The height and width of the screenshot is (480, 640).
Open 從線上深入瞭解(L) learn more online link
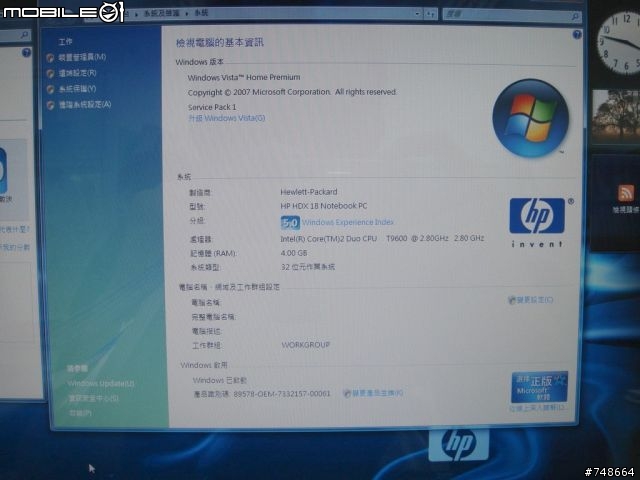(538, 408)
